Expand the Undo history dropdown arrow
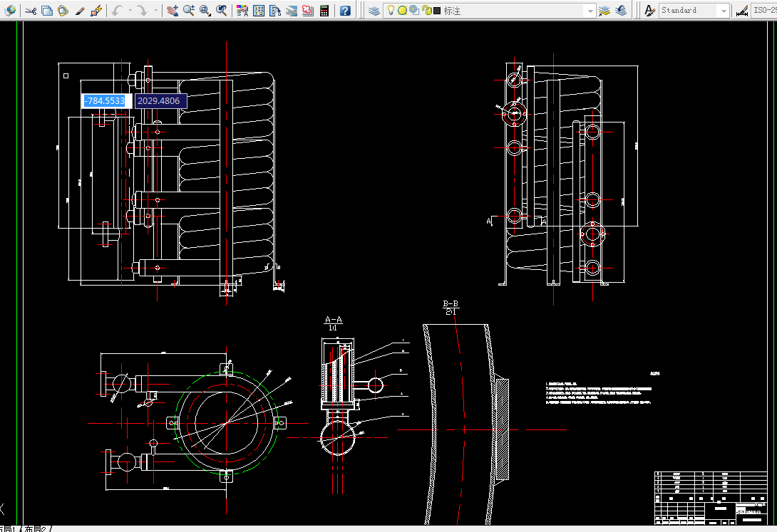Viewport: 777px width, 532px height. (130, 11)
